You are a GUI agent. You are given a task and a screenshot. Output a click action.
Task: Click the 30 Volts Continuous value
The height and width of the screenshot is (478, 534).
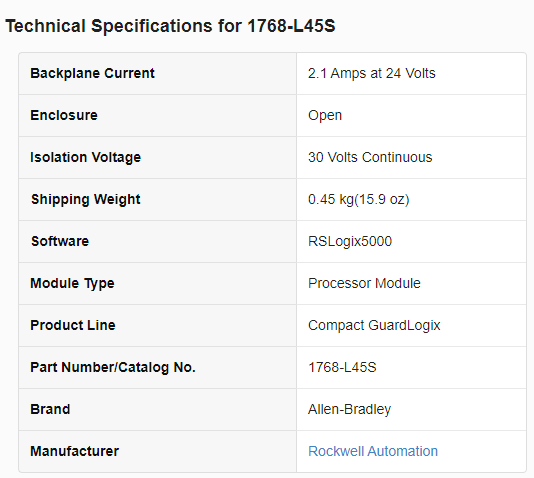pyautogui.click(x=370, y=157)
